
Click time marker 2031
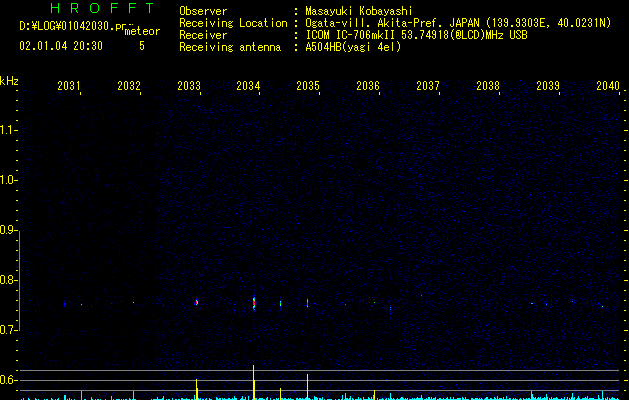pyautogui.click(x=69, y=86)
